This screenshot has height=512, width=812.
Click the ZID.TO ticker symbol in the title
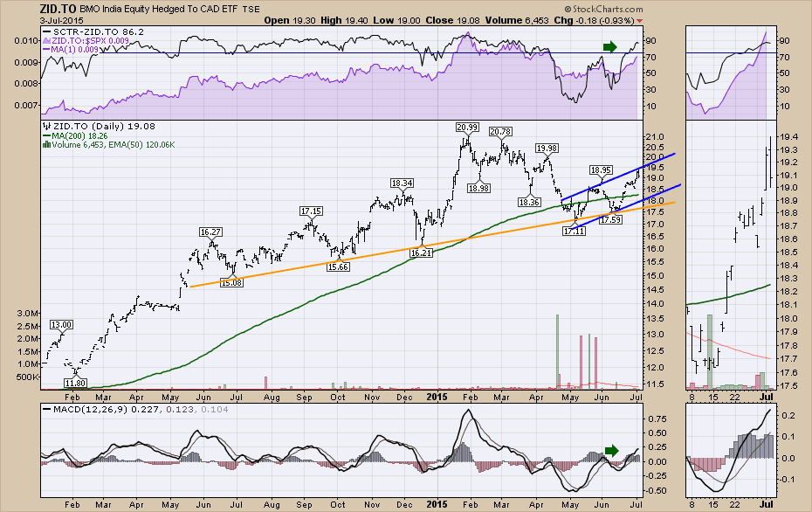58,9
